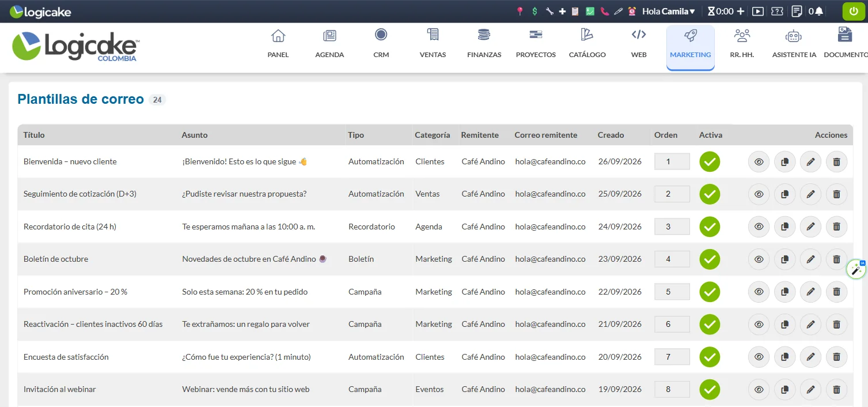Open the PROYECTOS menu
This screenshot has width=868, height=407.
pos(536,44)
